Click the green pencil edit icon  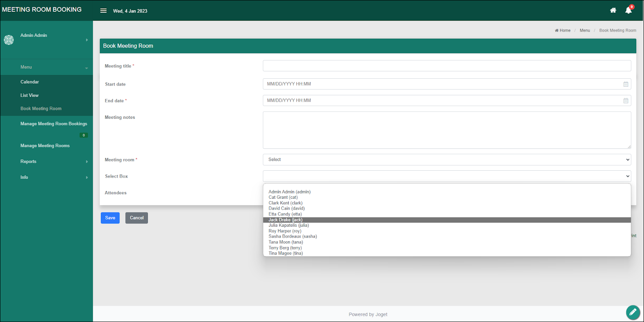point(633,312)
